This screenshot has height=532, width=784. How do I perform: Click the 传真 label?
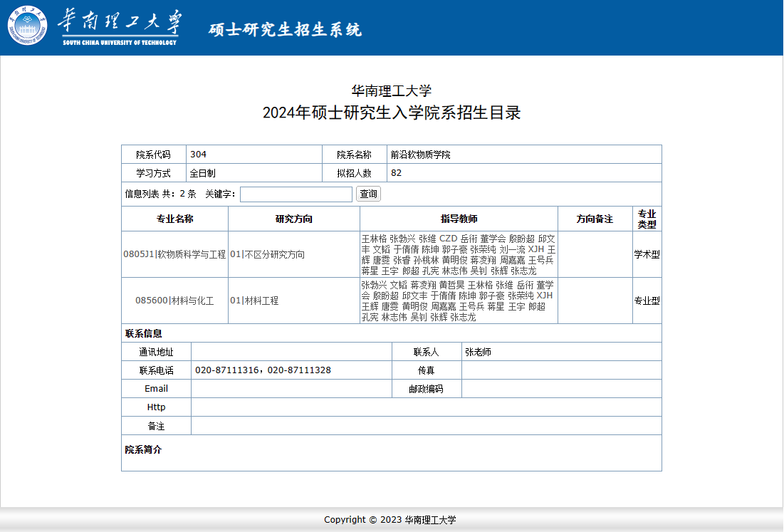427,370
